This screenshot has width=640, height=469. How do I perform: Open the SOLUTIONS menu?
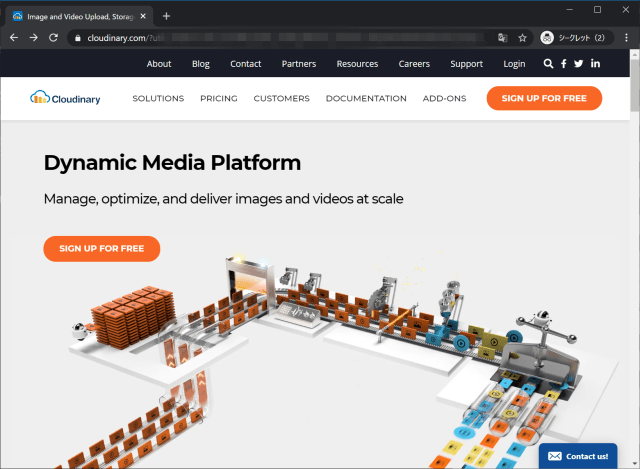[158, 98]
